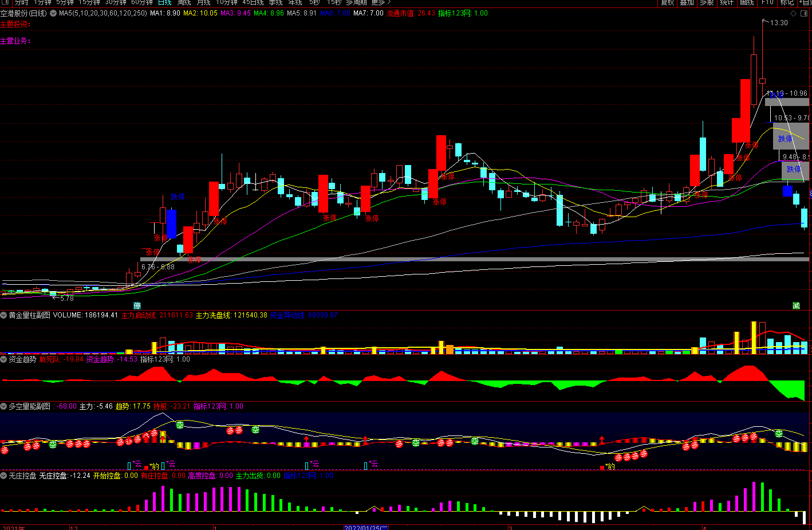The image size is (812, 530).
Task: Select the 60分钟 period tab
Action: 142,3
